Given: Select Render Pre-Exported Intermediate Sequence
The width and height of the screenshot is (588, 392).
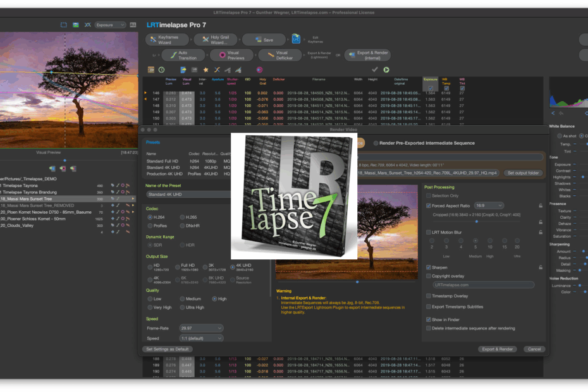Looking at the screenshot, I should (x=376, y=143).
